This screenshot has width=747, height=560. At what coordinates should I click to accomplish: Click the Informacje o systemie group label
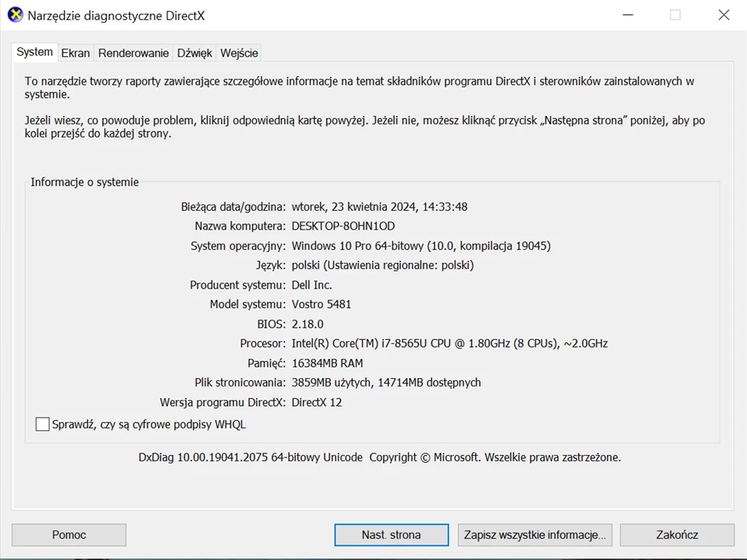click(85, 182)
